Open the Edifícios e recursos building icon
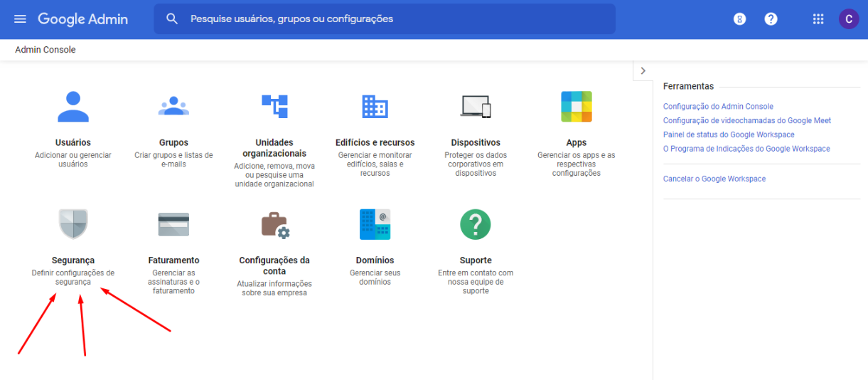 [375, 106]
